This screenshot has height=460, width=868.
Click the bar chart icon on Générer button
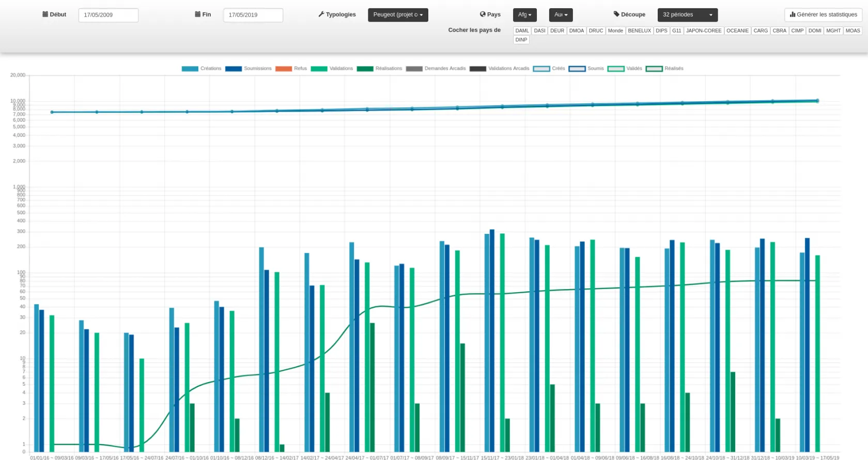793,14
